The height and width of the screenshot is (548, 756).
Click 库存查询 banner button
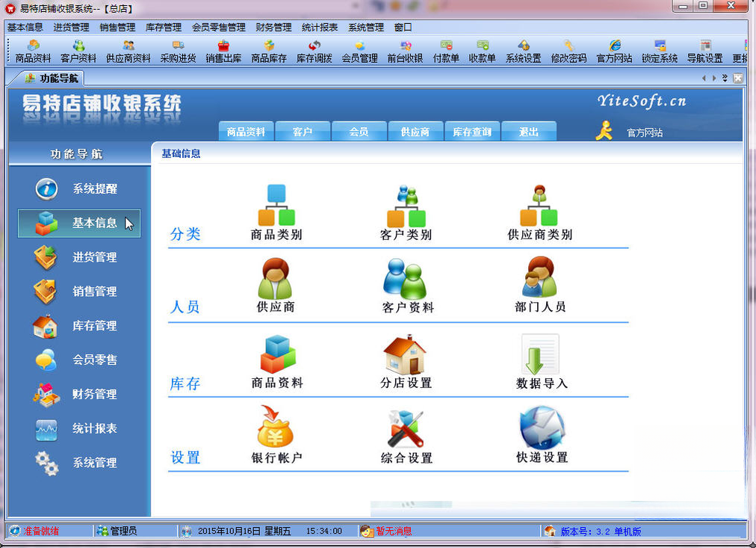(472, 132)
